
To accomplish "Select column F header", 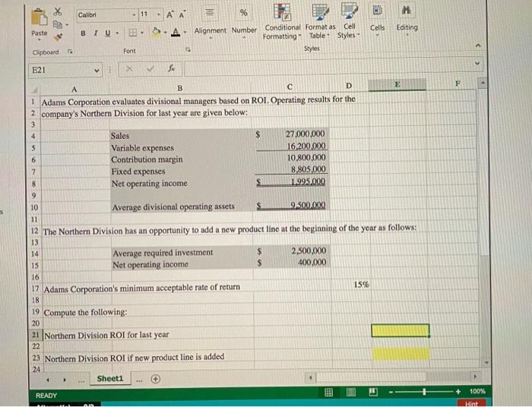I will coord(458,84).
